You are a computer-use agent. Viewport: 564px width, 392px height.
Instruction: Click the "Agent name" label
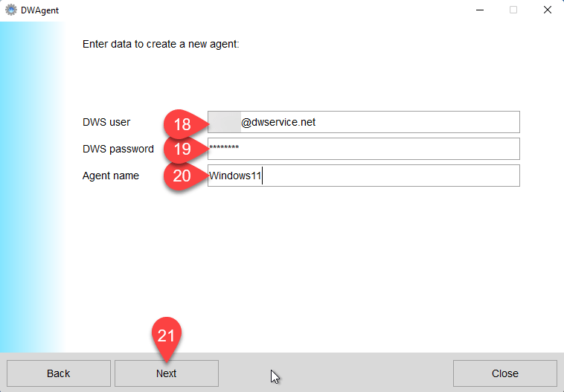pyautogui.click(x=110, y=176)
